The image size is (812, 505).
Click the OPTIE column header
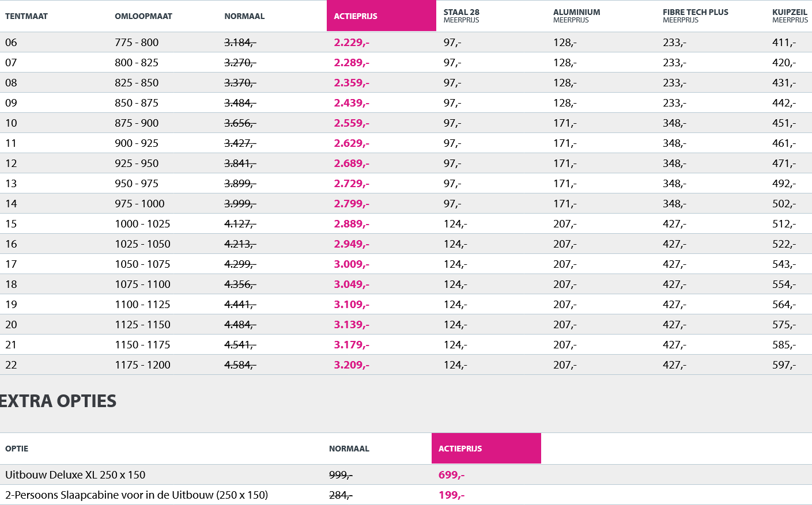(17, 449)
